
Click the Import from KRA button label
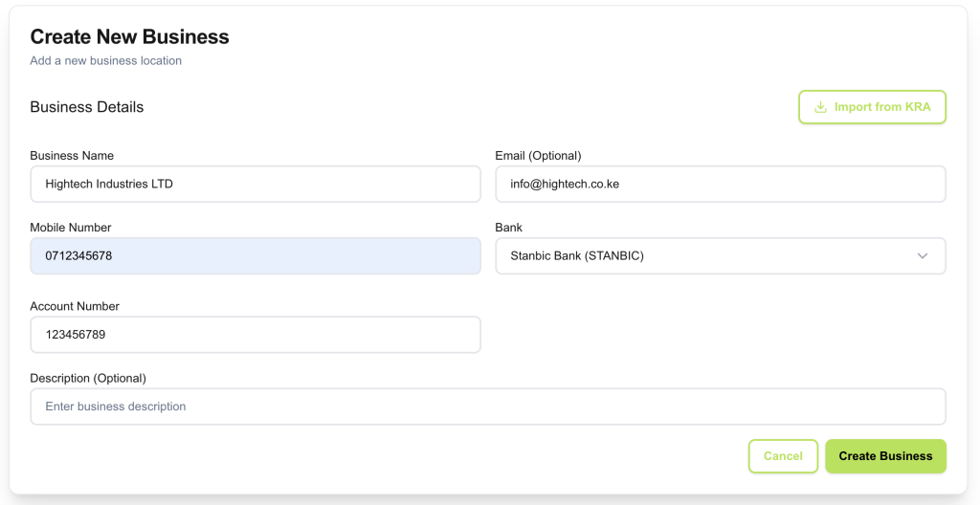pyautogui.click(x=882, y=107)
